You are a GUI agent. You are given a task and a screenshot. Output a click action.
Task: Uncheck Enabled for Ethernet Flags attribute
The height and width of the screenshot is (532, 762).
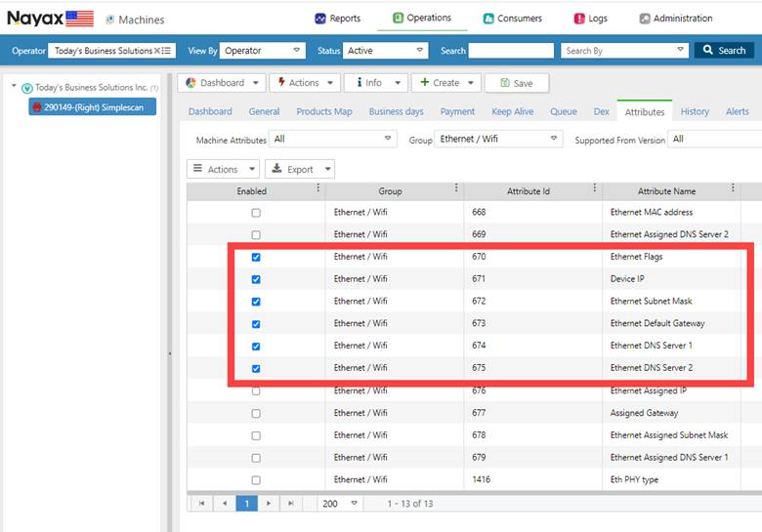256,258
